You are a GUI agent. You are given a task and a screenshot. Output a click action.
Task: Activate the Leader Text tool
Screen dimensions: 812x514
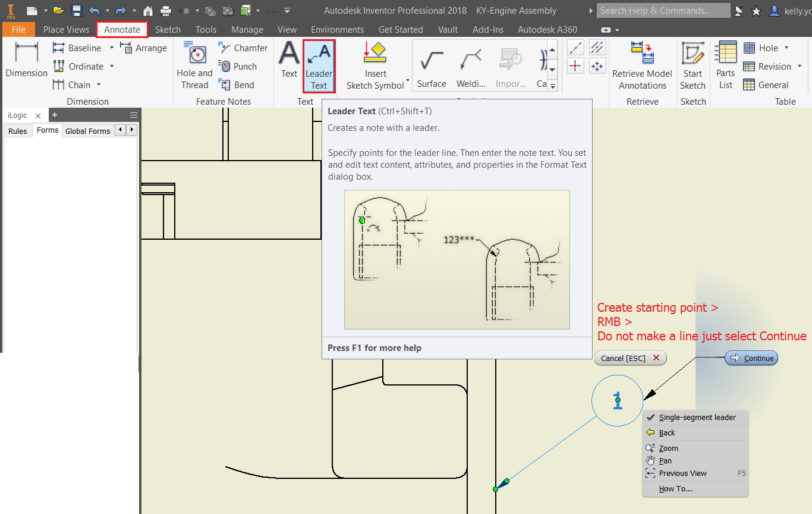pos(319,66)
